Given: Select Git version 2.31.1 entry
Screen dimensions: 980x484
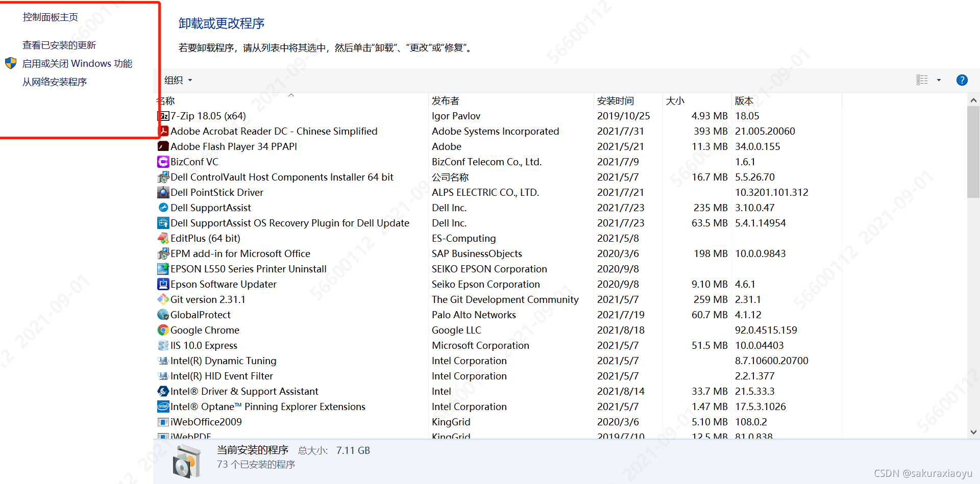Looking at the screenshot, I should [x=208, y=300].
